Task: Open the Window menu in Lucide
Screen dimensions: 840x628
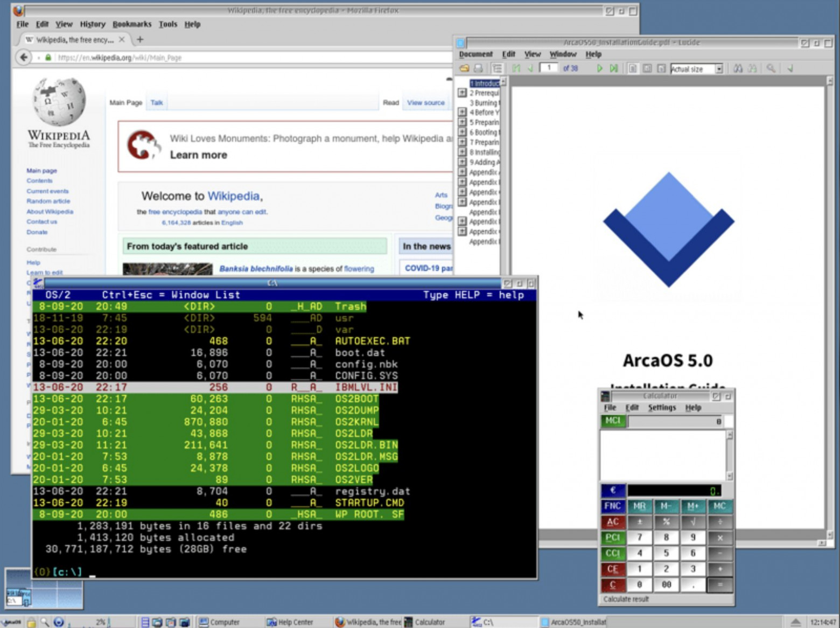Action: click(563, 54)
